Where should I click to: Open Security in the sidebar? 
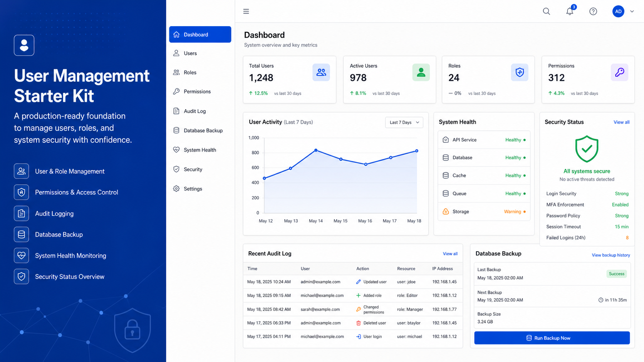pos(200,169)
